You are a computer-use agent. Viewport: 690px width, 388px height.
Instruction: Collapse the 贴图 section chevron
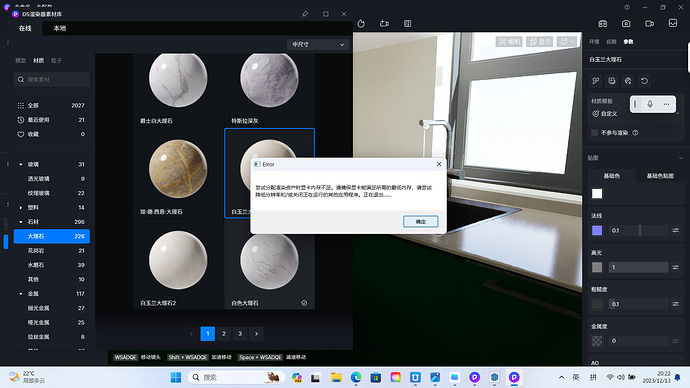coord(680,158)
